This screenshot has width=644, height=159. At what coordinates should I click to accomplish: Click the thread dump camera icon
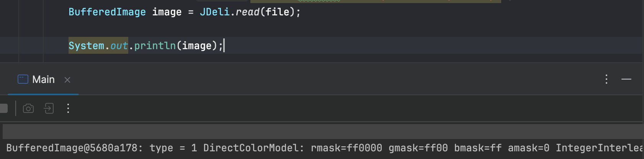[28, 109]
